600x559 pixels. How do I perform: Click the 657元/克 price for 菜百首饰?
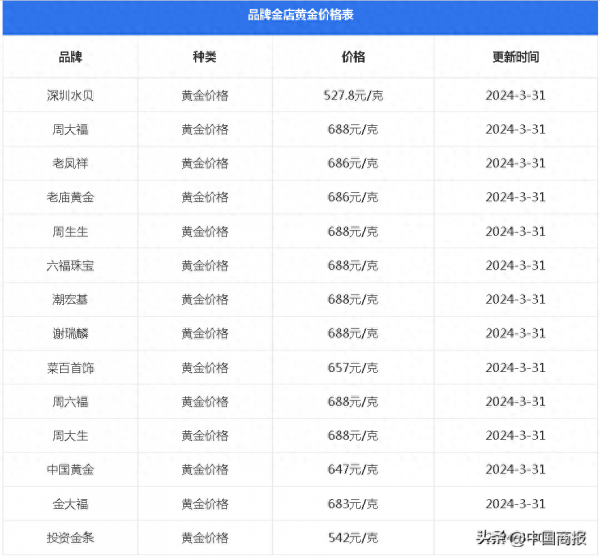(353, 368)
